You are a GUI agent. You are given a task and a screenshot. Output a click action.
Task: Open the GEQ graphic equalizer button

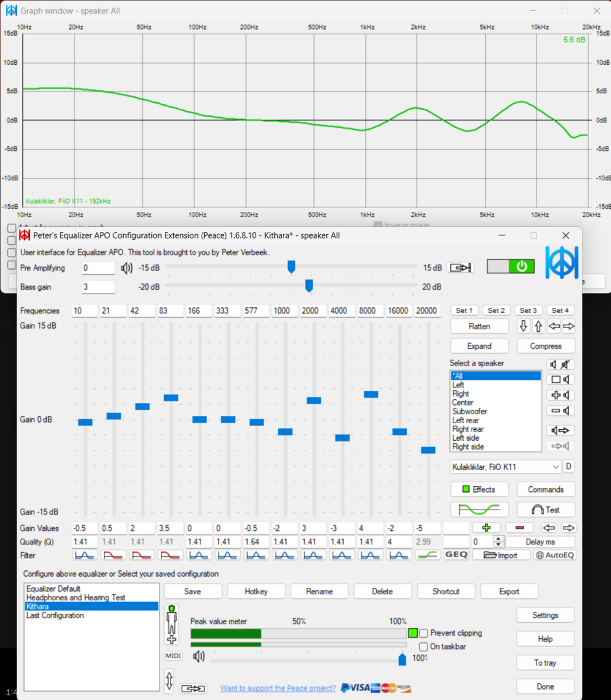456,554
